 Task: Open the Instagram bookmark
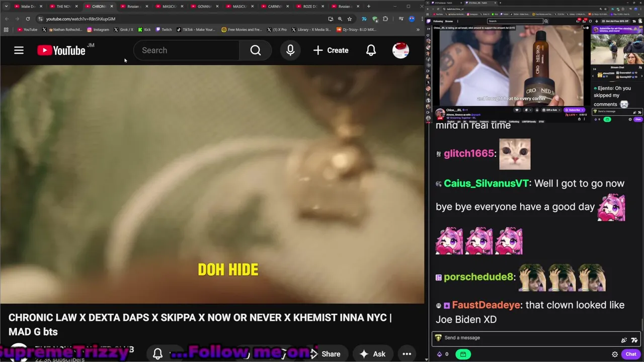pyautogui.click(x=98, y=30)
